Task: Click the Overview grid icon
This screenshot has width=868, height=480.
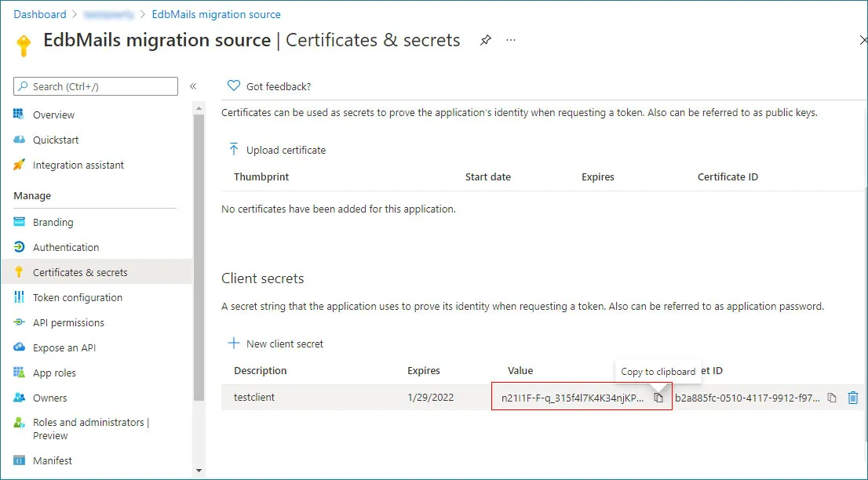Action: (19, 115)
